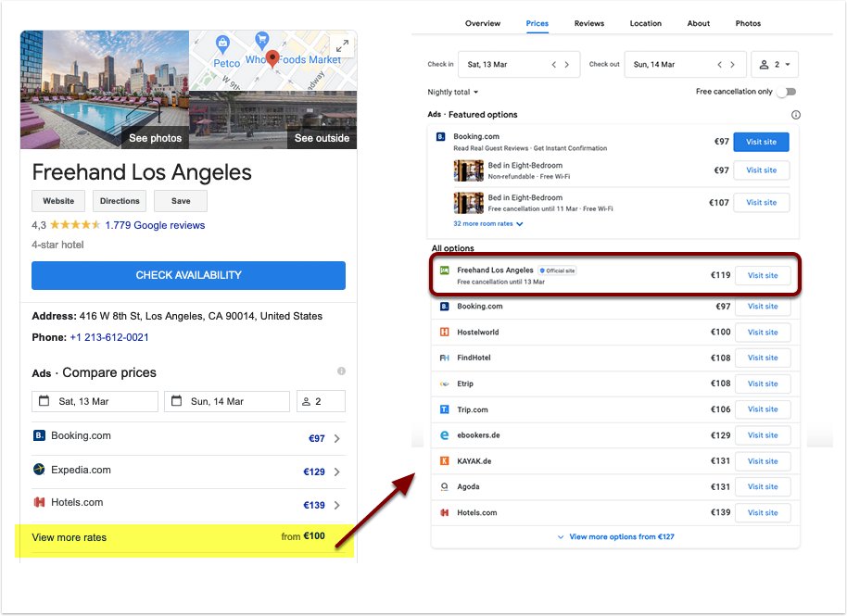
Task: Click the Agoda logo icon
Action: click(444, 487)
